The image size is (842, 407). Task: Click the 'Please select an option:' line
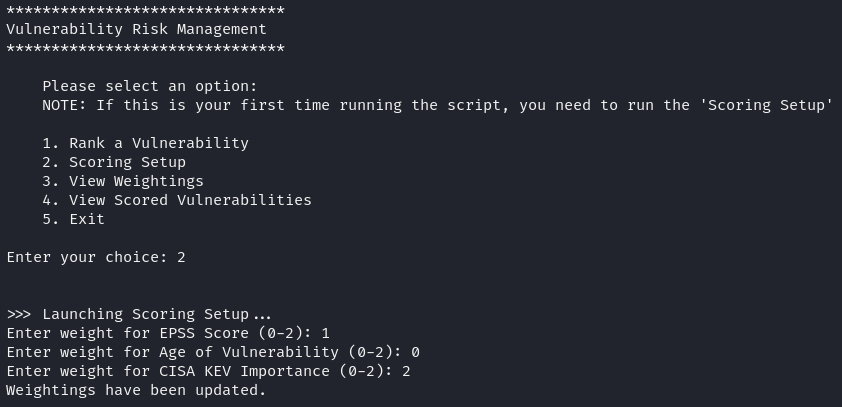click(x=150, y=87)
